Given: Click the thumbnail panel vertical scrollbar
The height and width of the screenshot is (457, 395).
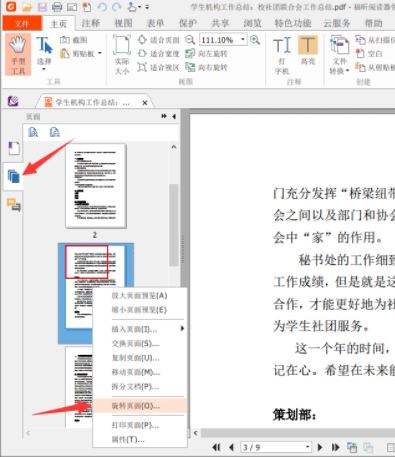Looking at the screenshot, I should (x=174, y=225).
